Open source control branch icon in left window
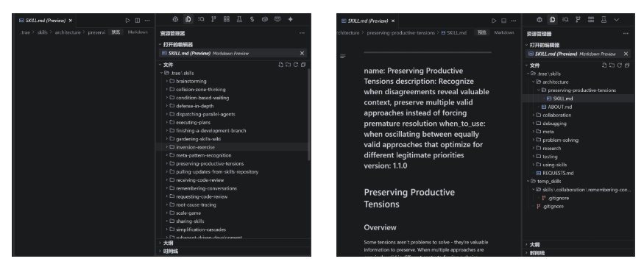 click(213, 19)
